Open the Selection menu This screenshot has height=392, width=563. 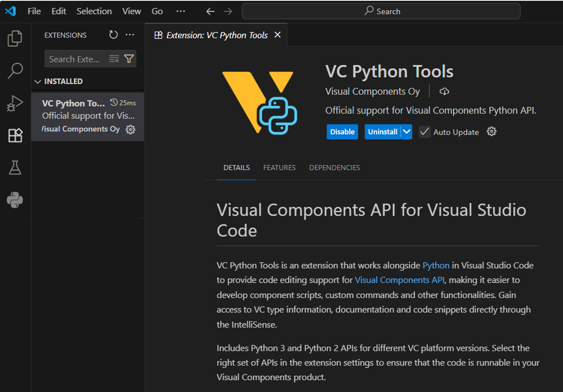point(94,11)
